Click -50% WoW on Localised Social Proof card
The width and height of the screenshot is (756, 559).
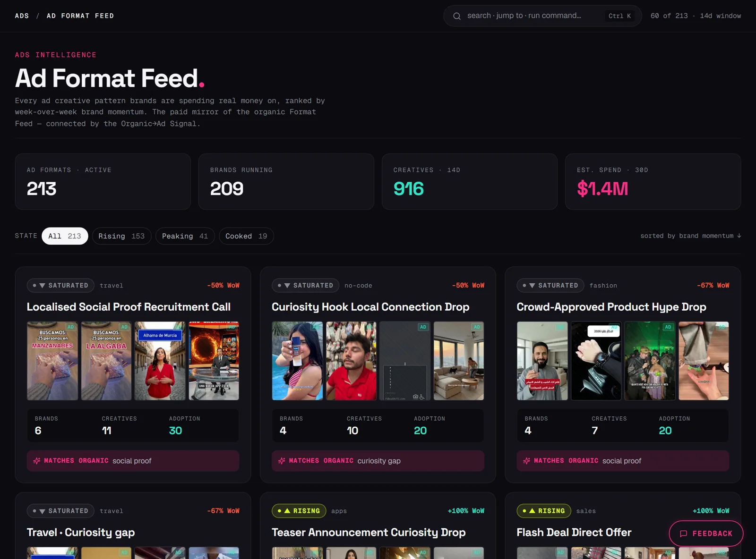pos(223,286)
